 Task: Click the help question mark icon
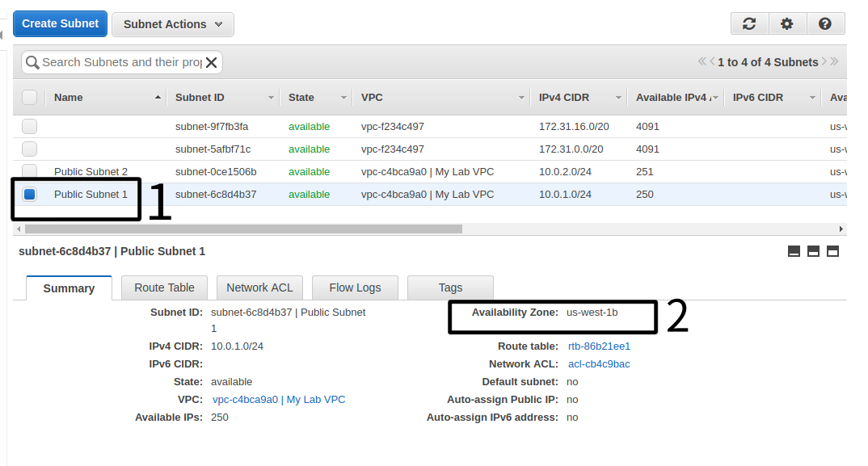tap(825, 24)
